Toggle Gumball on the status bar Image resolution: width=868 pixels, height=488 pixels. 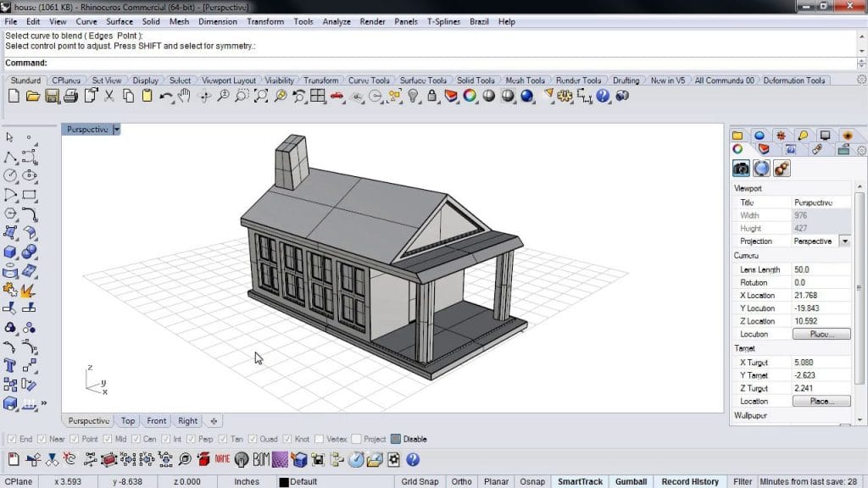pyautogui.click(x=631, y=480)
